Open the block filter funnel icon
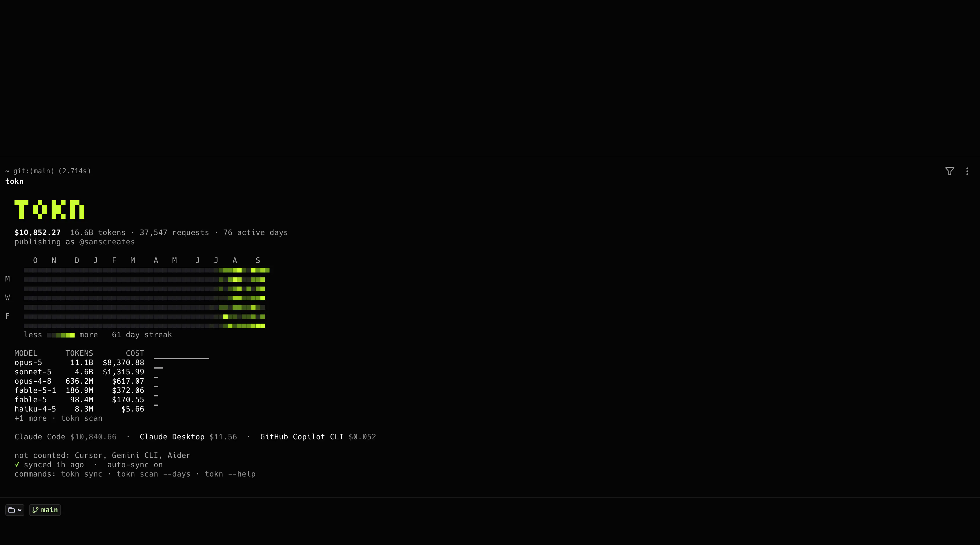The image size is (980, 545). tap(950, 171)
